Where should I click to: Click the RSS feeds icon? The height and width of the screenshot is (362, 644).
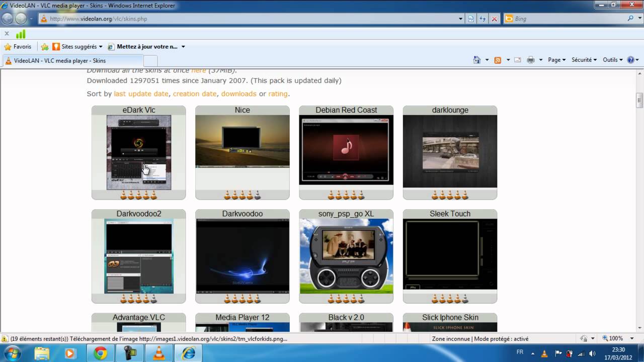tap(498, 60)
